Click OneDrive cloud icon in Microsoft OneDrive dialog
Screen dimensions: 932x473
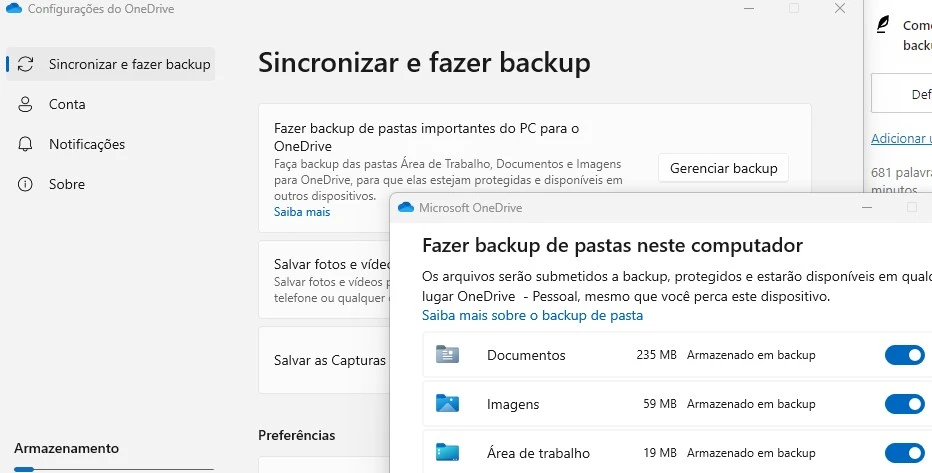click(x=406, y=207)
